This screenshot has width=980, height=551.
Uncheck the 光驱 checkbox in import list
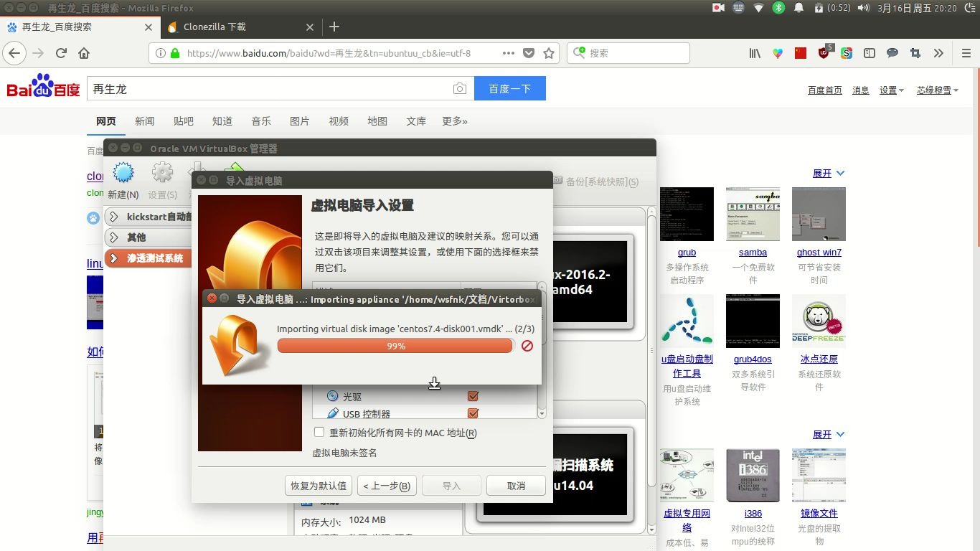(473, 396)
